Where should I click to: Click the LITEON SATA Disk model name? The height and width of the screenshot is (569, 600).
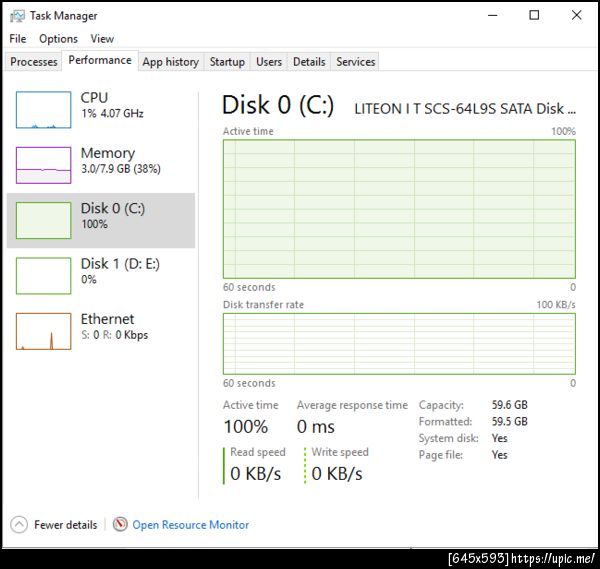465,109
